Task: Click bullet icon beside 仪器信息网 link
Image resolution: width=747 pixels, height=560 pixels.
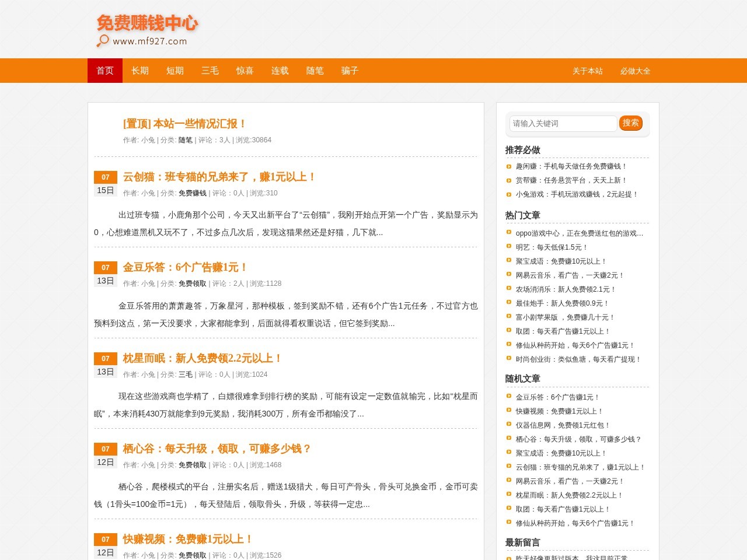Action: coord(509,424)
